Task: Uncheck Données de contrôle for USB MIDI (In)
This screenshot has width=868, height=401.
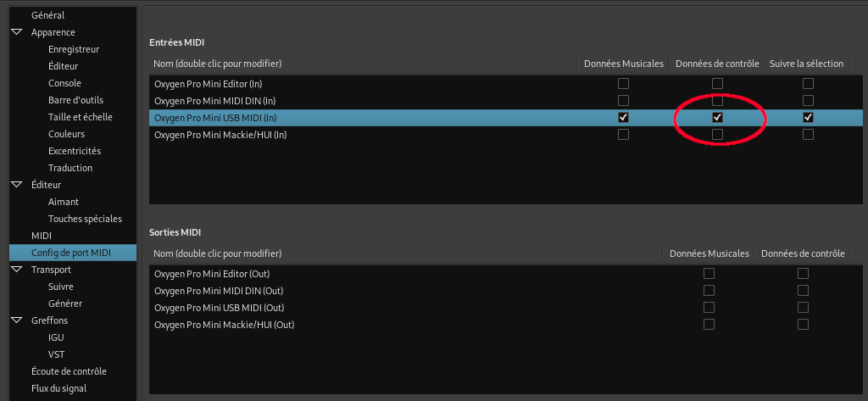Action: [717, 117]
